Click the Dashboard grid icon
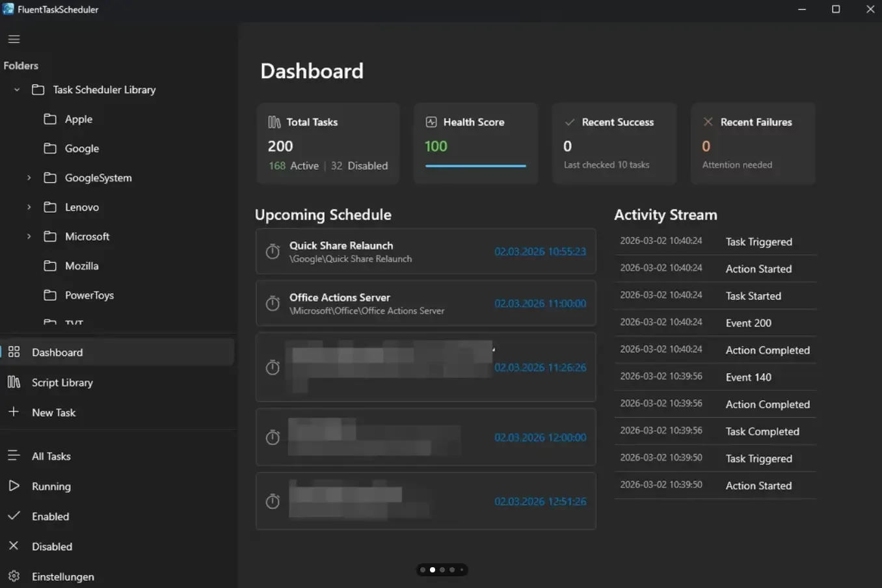The width and height of the screenshot is (882, 588). 14,352
